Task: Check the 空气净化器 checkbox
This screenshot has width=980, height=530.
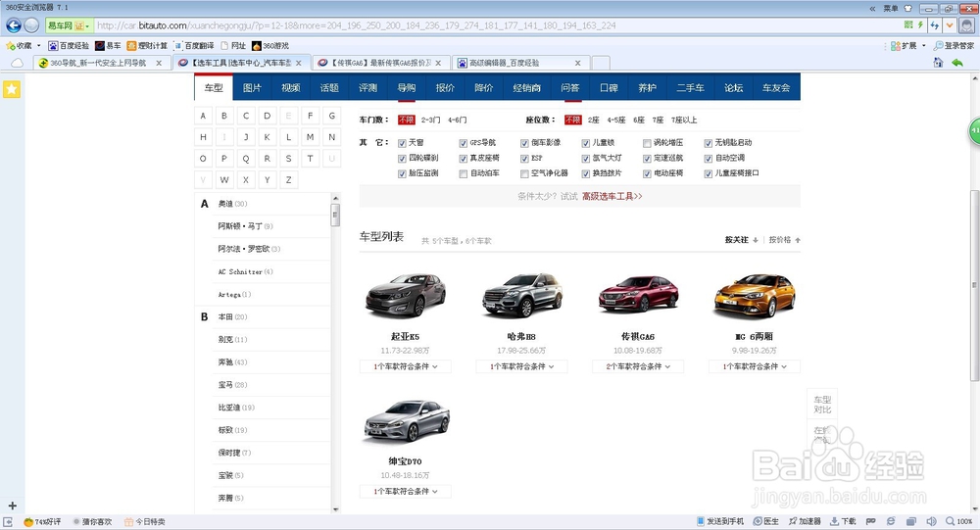Action: (524, 173)
